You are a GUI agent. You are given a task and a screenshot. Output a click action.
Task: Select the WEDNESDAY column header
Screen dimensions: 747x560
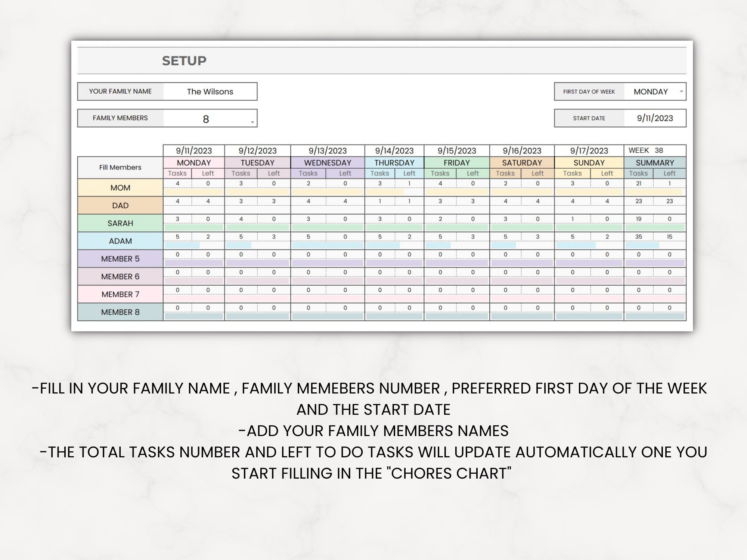(328, 163)
